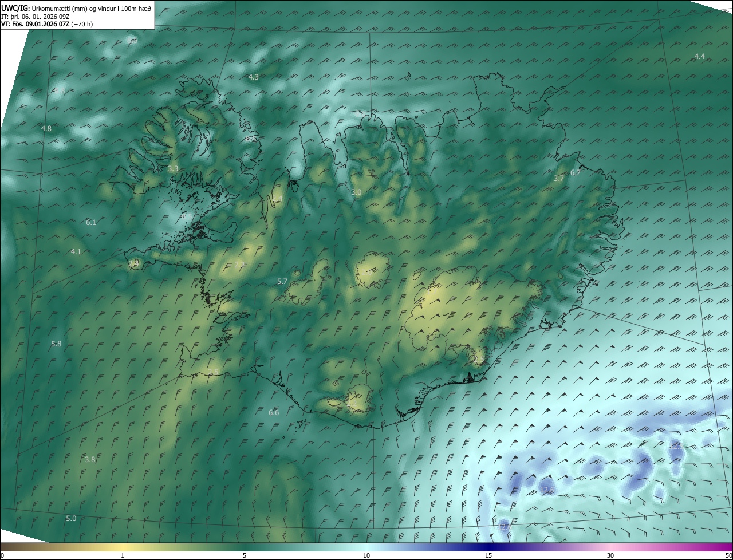733x560 pixels.
Task: Click the 0 tick label on the color scale
Action: coord(2,556)
